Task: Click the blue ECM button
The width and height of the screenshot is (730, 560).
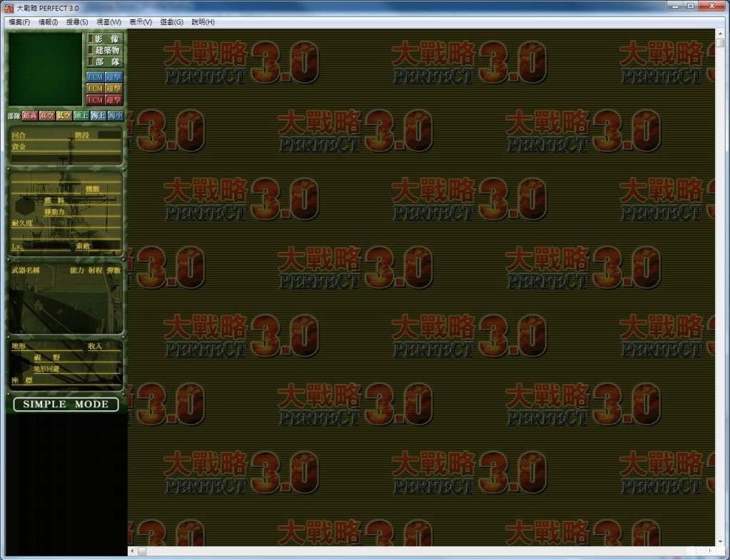Action: pos(95,77)
